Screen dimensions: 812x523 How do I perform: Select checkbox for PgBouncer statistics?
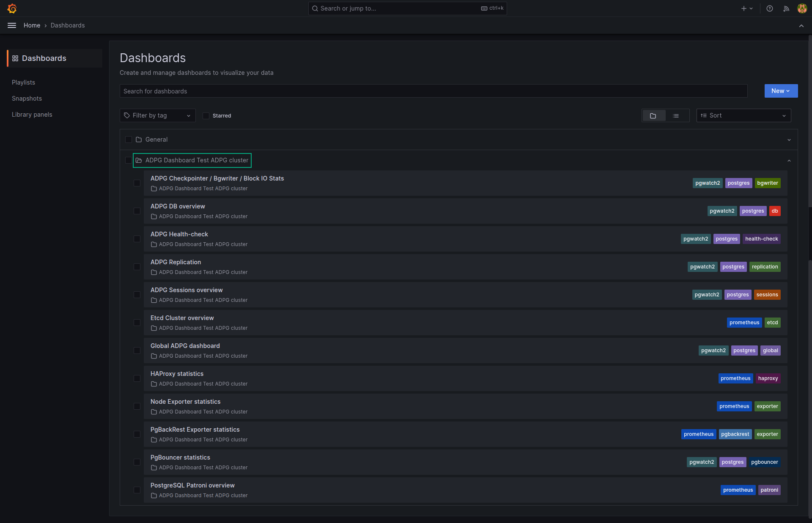(x=137, y=462)
